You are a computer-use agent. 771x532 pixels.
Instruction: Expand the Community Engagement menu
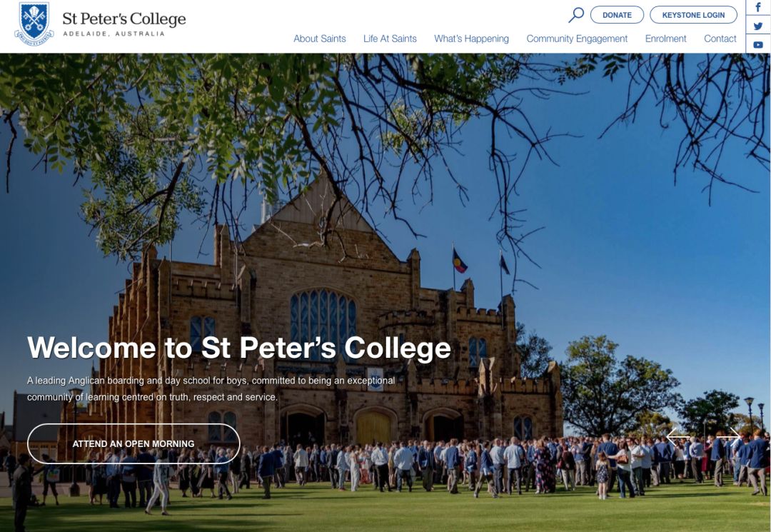577,39
